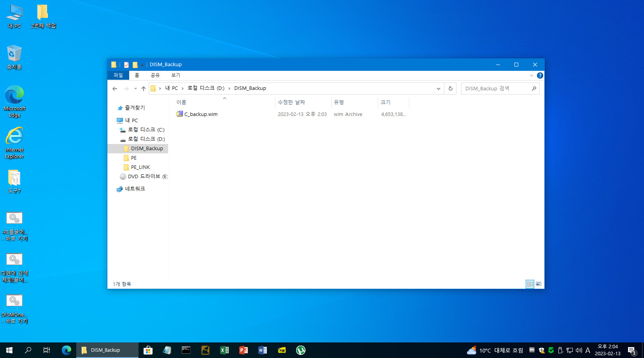Open the address bar history dropdown
Screen dimensions: 644x358
pos(439,89)
